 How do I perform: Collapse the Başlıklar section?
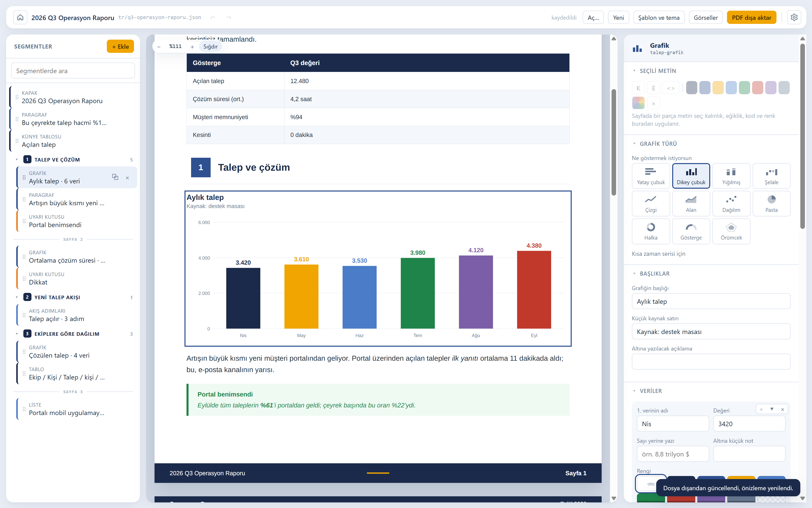634,274
